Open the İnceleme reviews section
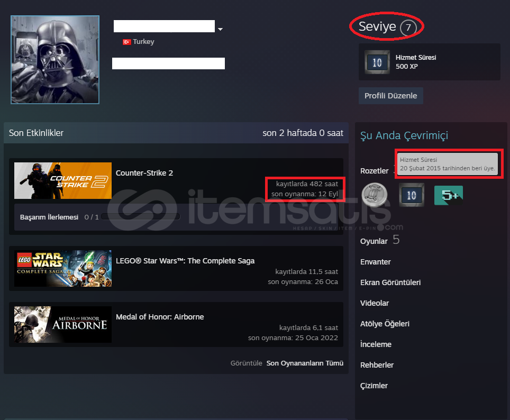The height and width of the screenshot is (420, 510). point(376,344)
